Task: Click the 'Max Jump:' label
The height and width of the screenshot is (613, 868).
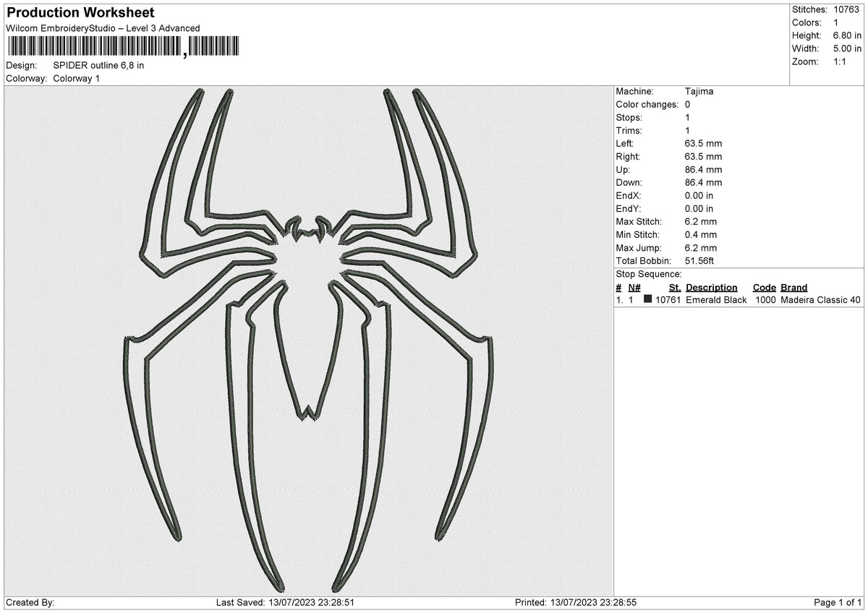Action: [x=637, y=247]
